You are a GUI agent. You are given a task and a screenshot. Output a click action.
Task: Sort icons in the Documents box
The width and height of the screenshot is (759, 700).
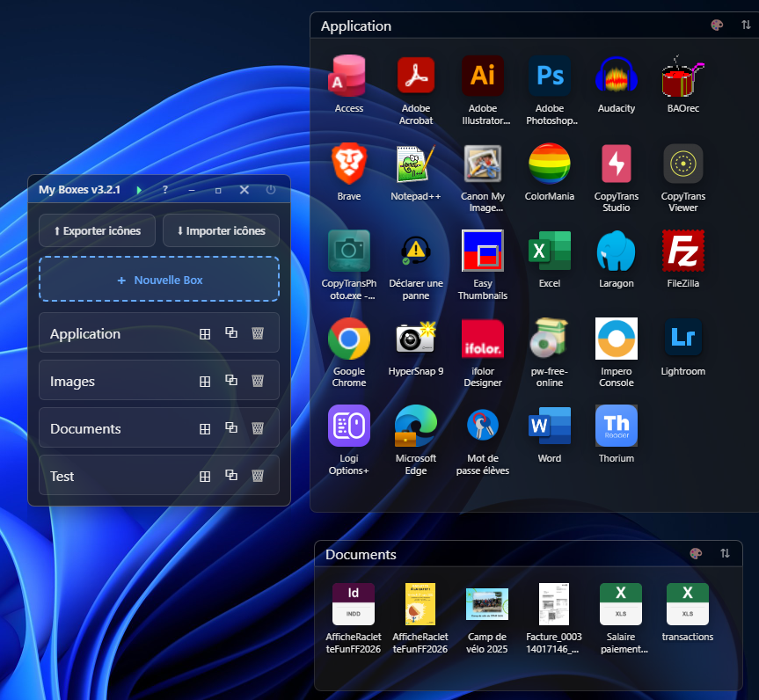[725, 553]
